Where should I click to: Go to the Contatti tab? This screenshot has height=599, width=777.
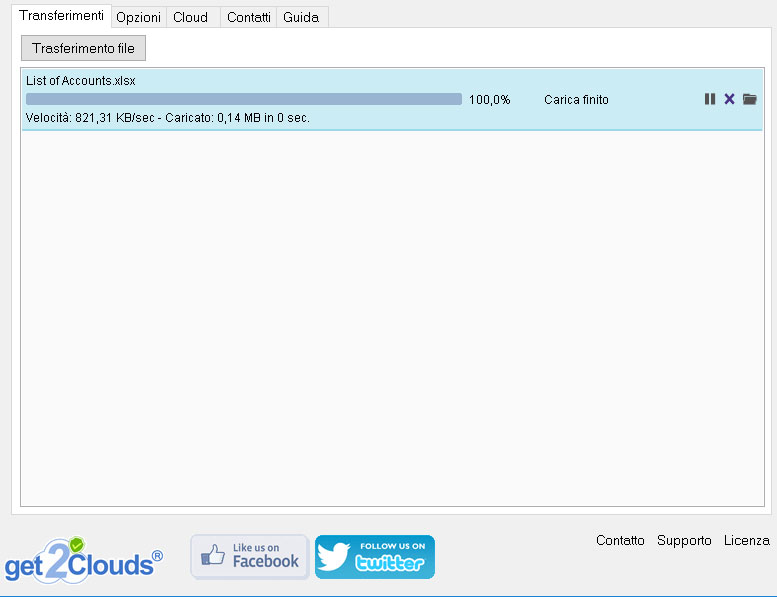click(x=248, y=18)
